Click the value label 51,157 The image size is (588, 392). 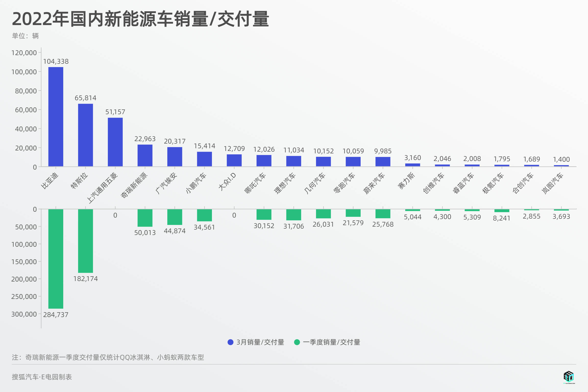click(115, 112)
